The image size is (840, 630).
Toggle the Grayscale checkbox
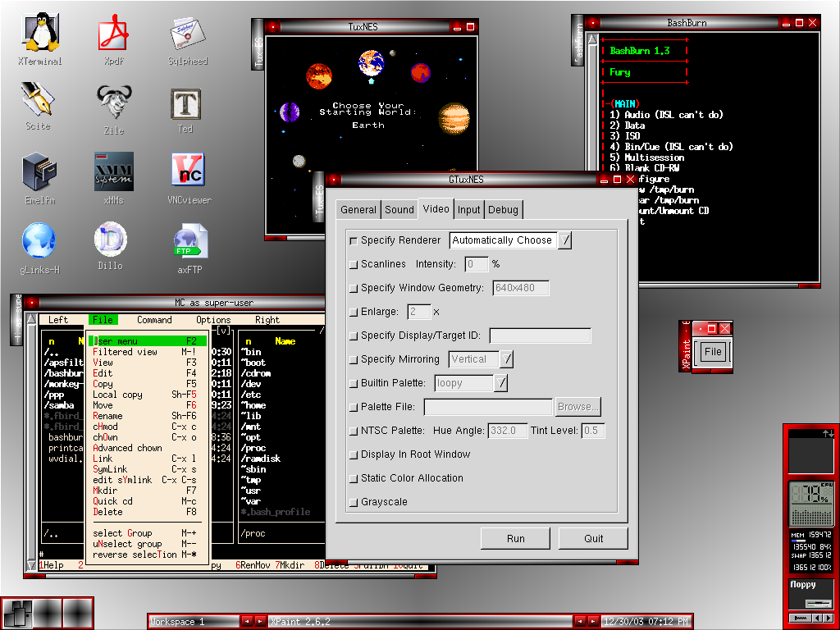pos(354,503)
